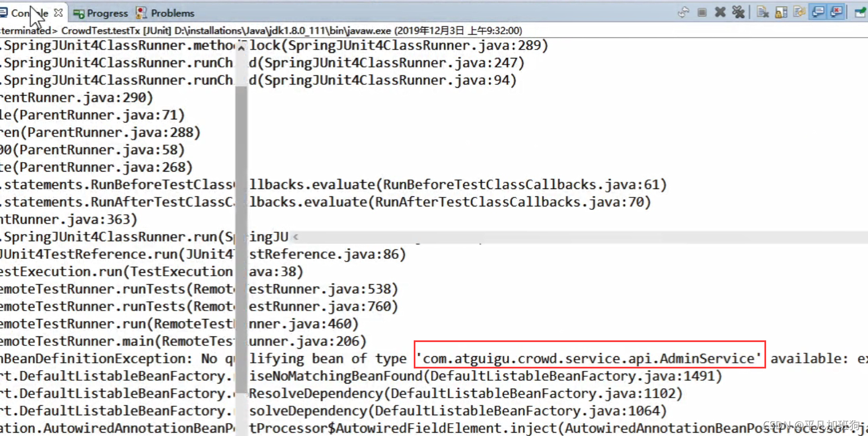Click RemoteTestRunner.java:460 stack link
This screenshot has width=868, height=436.
(x=253, y=325)
